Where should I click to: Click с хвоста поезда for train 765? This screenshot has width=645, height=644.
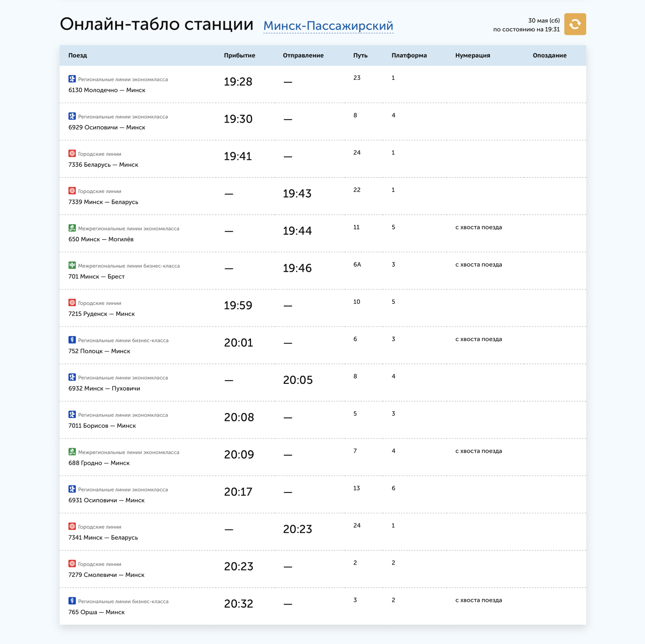point(478,601)
